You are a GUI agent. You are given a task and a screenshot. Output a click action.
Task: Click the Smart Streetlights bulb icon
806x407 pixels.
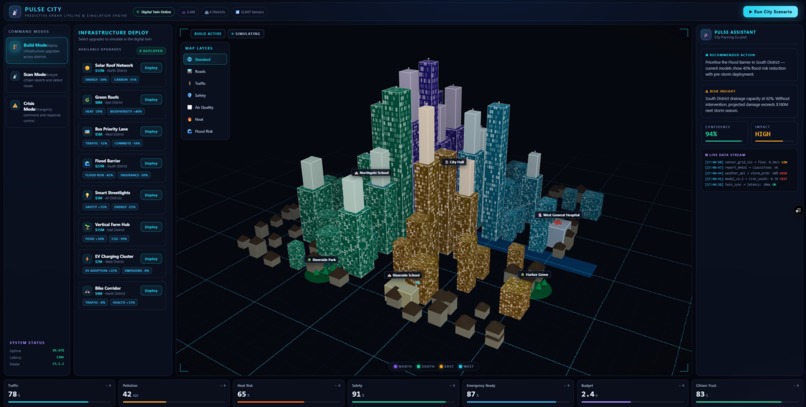point(87,195)
